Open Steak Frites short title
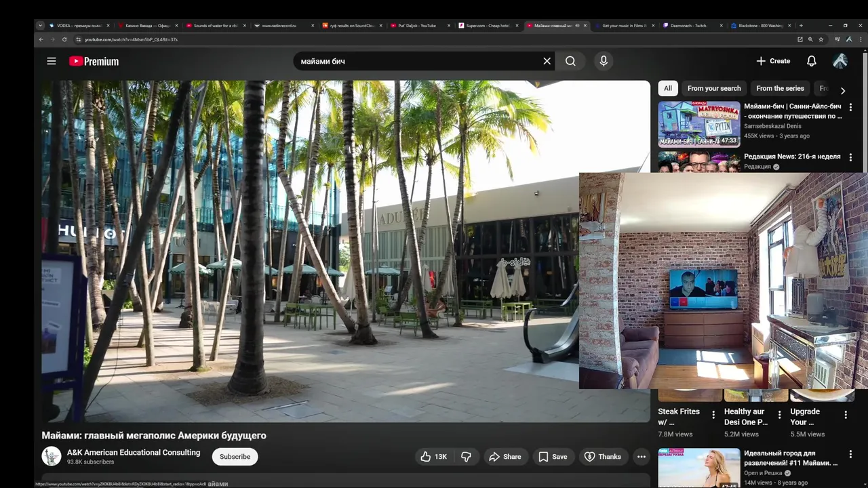Viewport: 868px width, 488px height. (x=679, y=417)
